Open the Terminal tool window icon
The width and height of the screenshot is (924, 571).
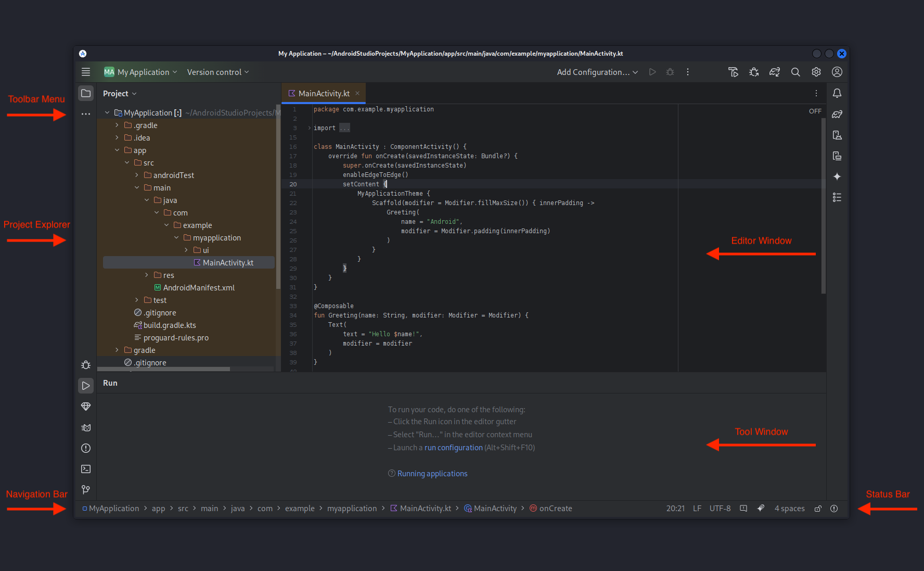click(x=86, y=469)
